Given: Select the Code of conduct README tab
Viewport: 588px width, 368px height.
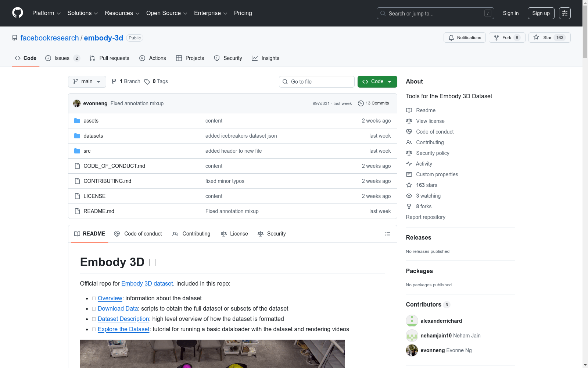Looking at the screenshot, I should tap(138, 234).
